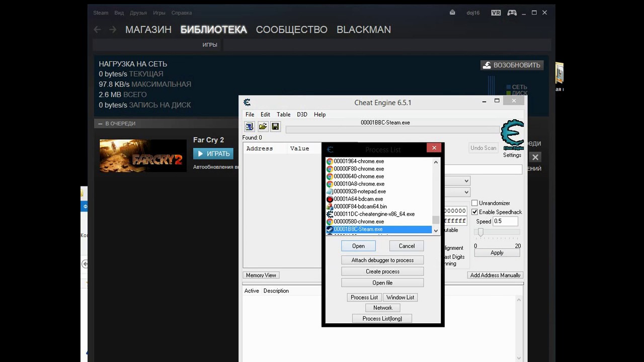
Task: Open the 'Вид' menu in Steam
Action: [119, 13]
